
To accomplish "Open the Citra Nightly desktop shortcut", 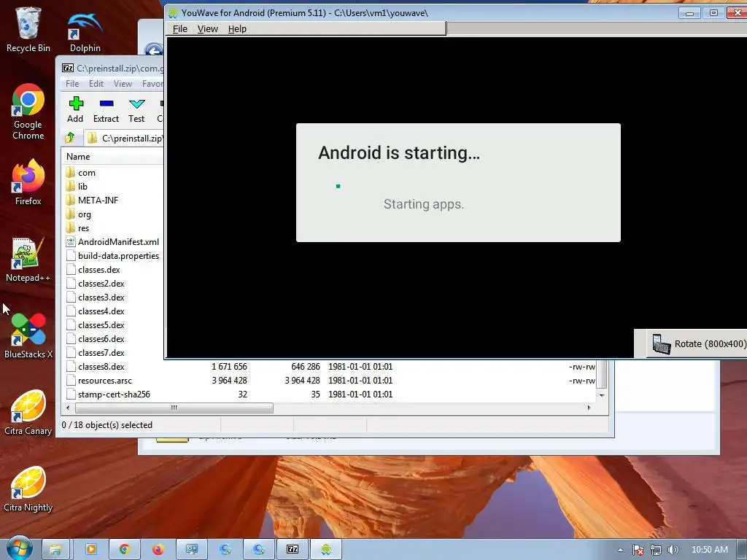I will point(28,489).
